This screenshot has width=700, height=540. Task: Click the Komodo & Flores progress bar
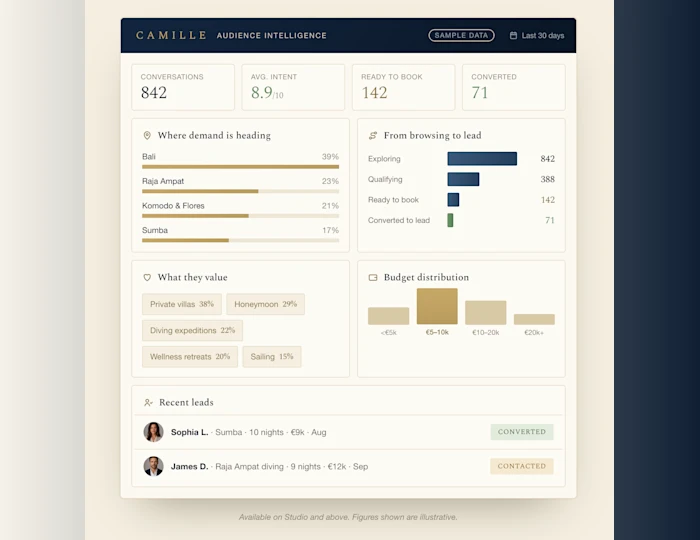tap(240, 216)
